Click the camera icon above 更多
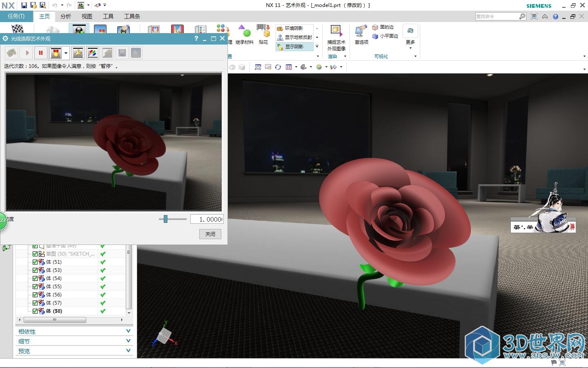The height and width of the screenshot is (368, 588). (x=410, y=31)
